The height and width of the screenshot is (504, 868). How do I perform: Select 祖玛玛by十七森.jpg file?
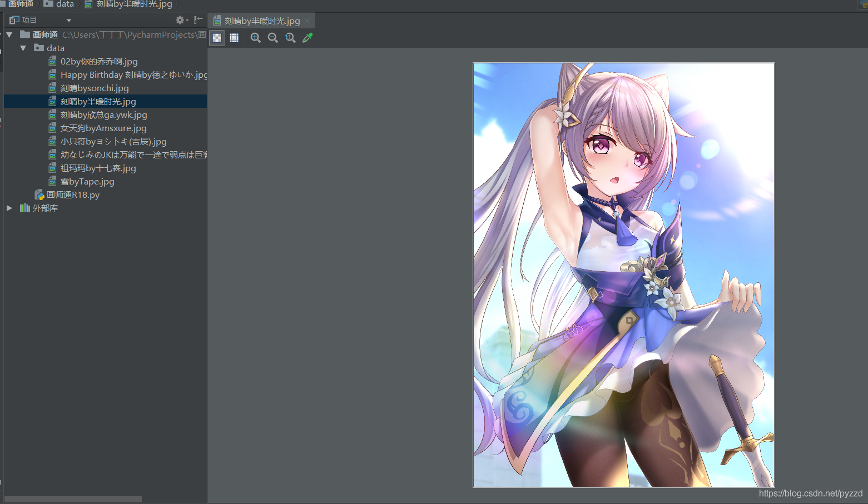click(x=98, y=168)
